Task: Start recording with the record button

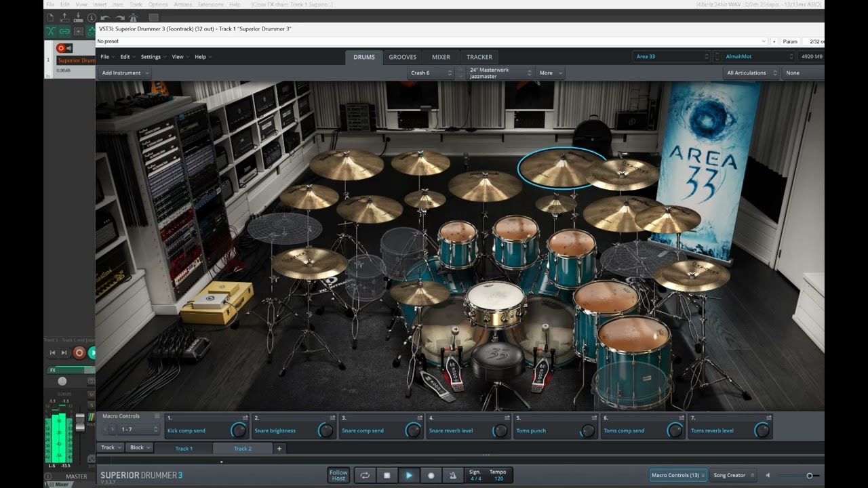Action: coord(431,475)
